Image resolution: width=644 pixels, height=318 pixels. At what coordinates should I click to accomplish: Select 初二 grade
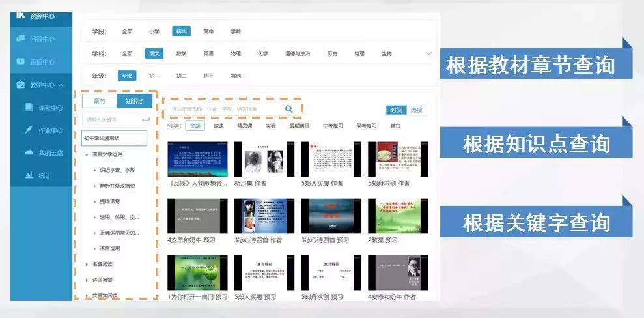(x=181, y=76)
